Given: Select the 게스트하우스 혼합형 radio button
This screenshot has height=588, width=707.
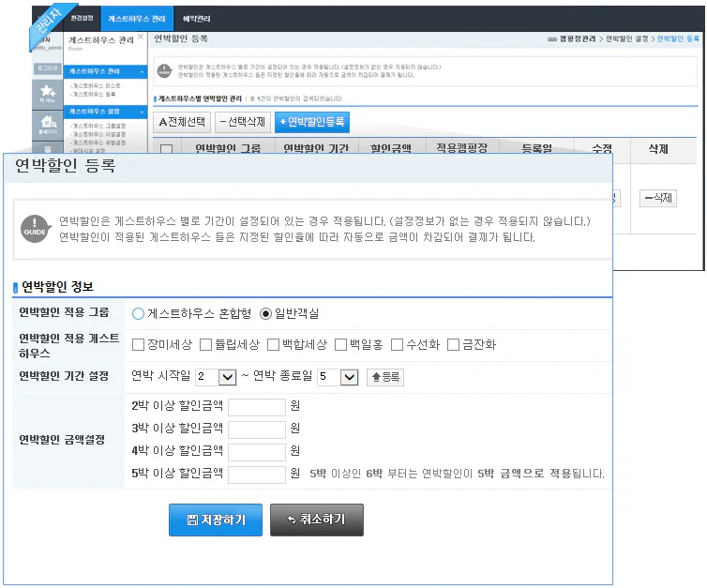Looking at the screenshot, I should point(138,314).
